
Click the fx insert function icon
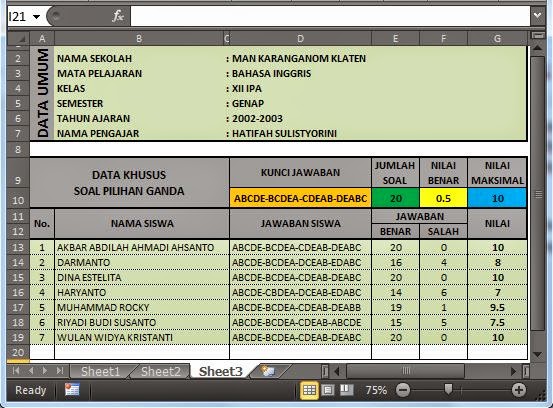coord(118,16)
